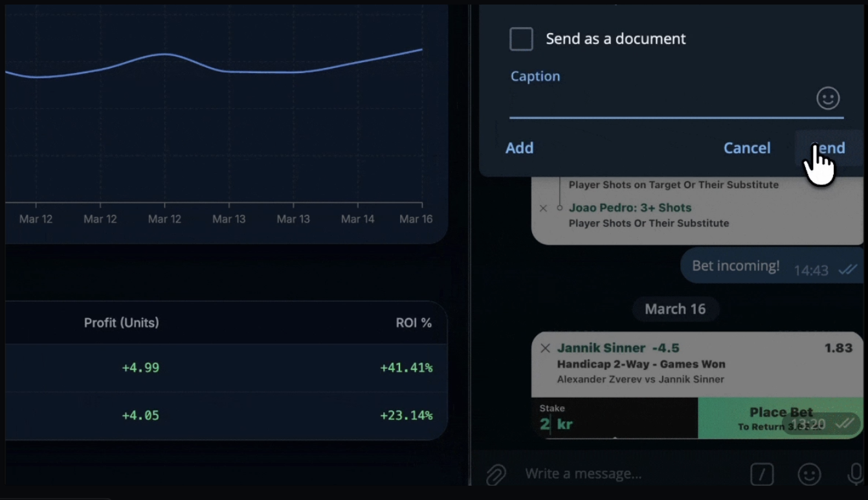Sort by the ROI % column header
Viewport: 868px width, 500px height.
click(413, 322)
